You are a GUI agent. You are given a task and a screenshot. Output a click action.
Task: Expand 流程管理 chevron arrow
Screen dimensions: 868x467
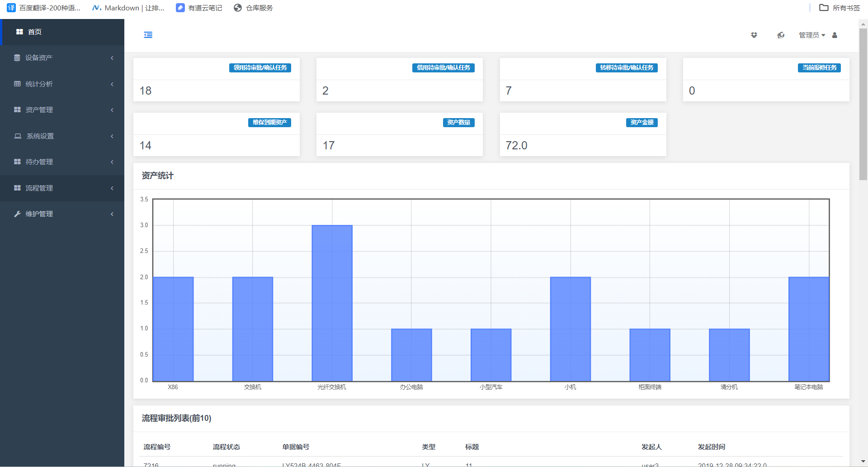tap(112, 188)
